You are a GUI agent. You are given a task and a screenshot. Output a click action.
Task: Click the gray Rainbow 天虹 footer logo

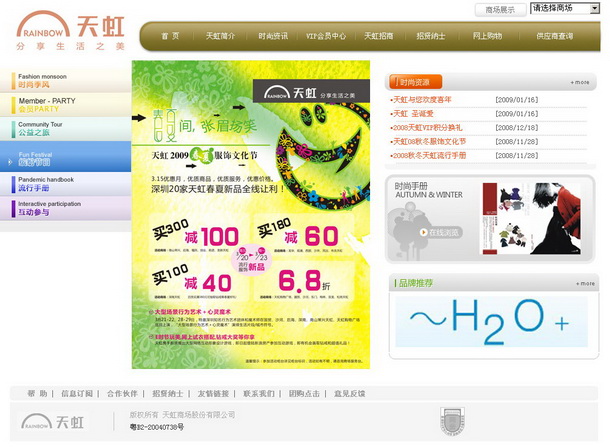pos(53,422)
